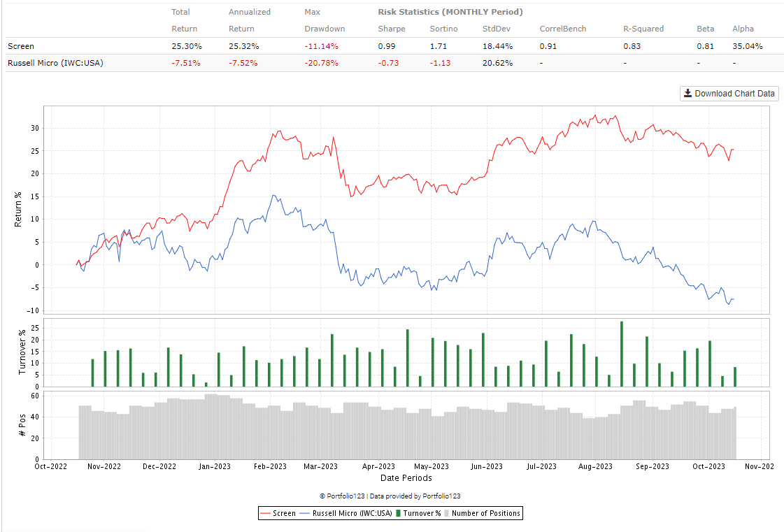Select the Screen row label in table

pyautogui.click(x=21, y=45)
